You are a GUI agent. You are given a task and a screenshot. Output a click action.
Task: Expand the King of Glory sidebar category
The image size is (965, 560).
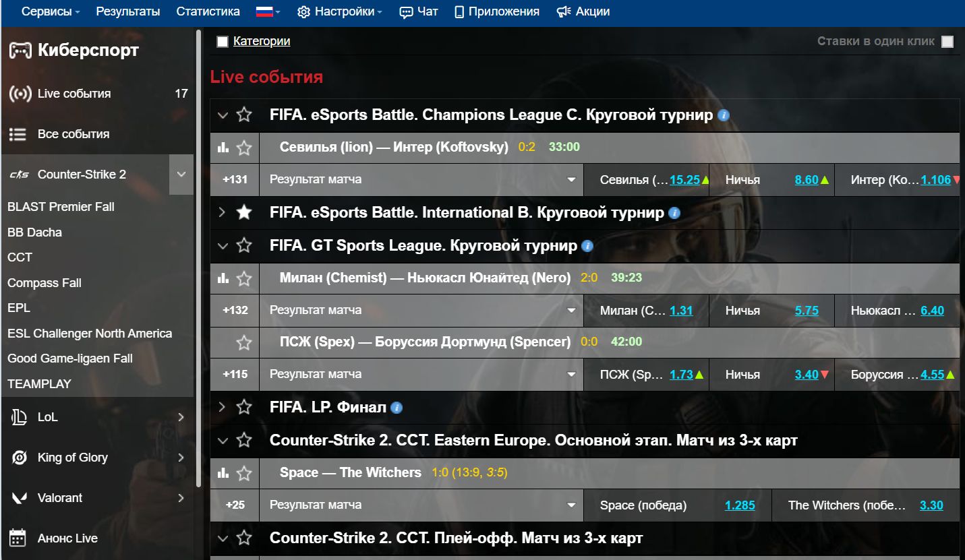coord(181,458)
